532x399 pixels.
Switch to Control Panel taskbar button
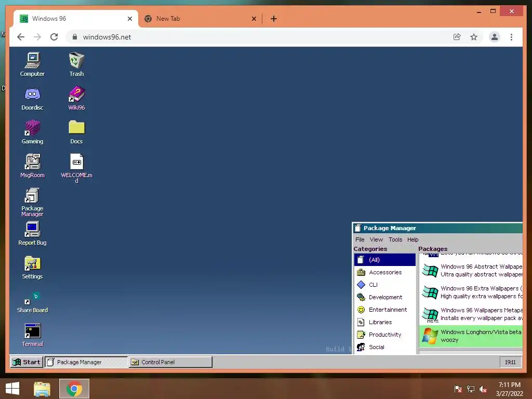(x=170, y=362)
